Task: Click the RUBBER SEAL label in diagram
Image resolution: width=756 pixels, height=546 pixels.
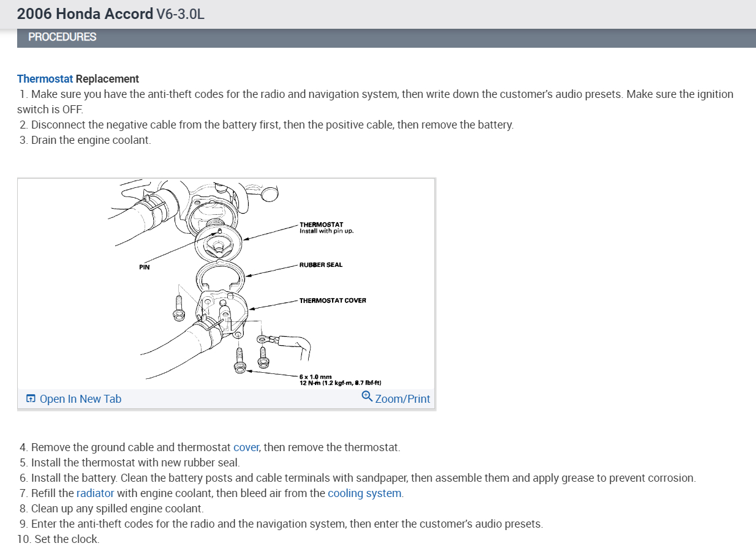Action: point(321,265)
